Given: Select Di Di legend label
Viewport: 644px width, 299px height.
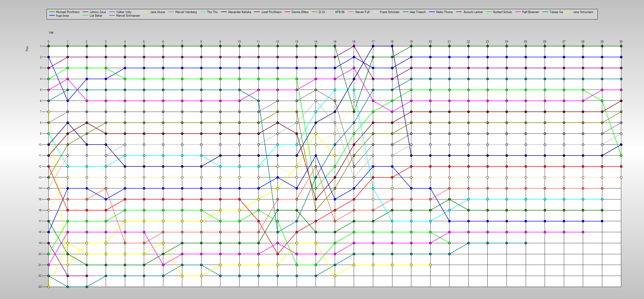Looking at the screenshot, I should point(318,12).
